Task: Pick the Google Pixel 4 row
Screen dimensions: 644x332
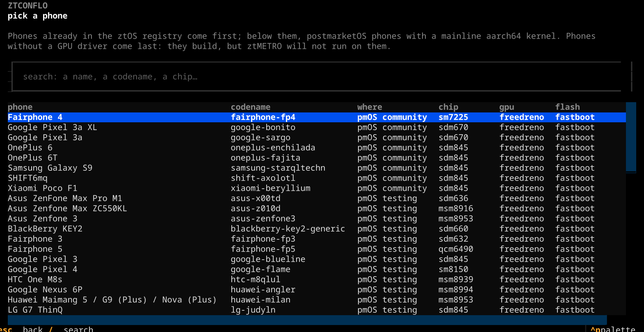Action: coord(317,269)
